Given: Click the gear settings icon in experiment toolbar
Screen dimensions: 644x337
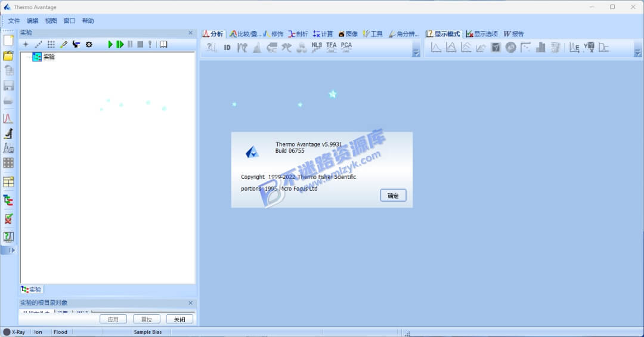Looking at the screenshot, I should click(x=89, y=44).
